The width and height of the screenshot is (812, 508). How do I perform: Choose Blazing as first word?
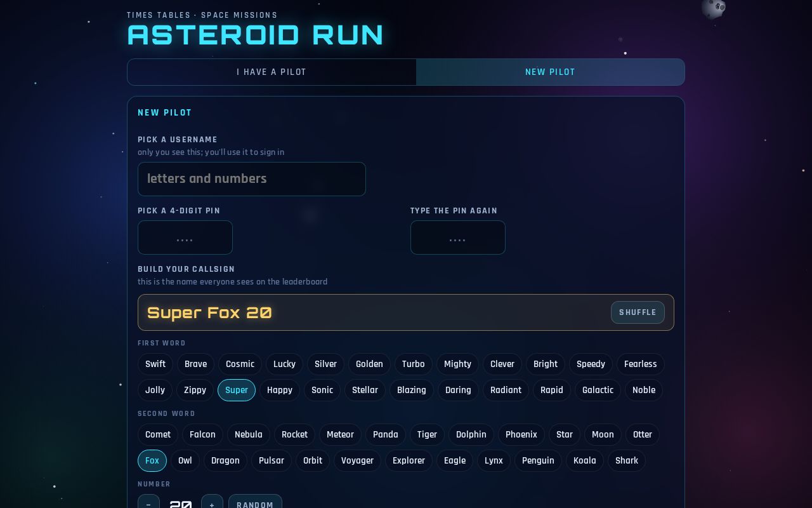coord(412,390)
